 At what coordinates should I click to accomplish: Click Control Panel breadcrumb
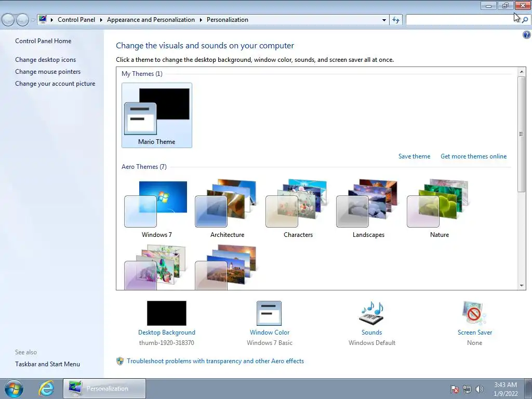click(76, 20)
